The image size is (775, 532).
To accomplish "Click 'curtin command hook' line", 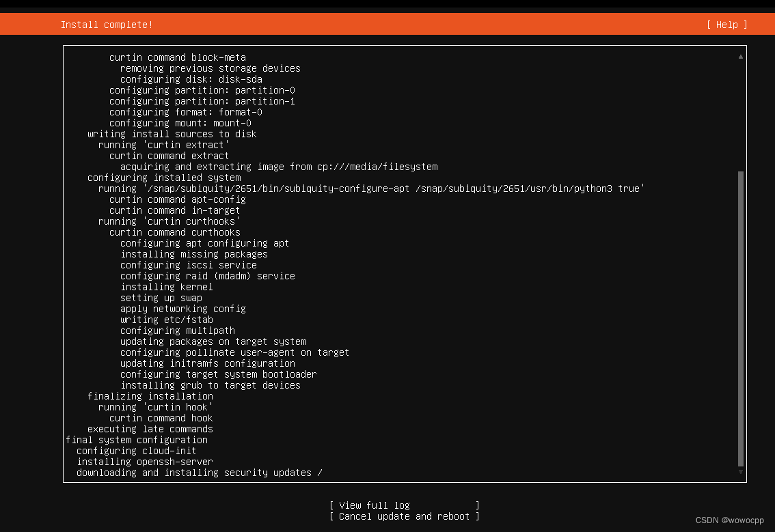I will [x=161, y=418].
